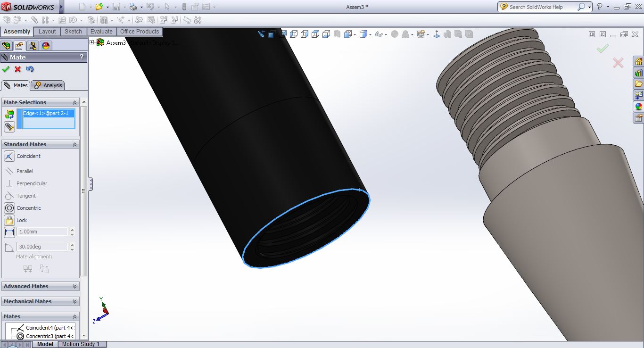Screen dimensions: 644x348
Task: Click the Appearances icon in task pane
Action: (638, 107)
